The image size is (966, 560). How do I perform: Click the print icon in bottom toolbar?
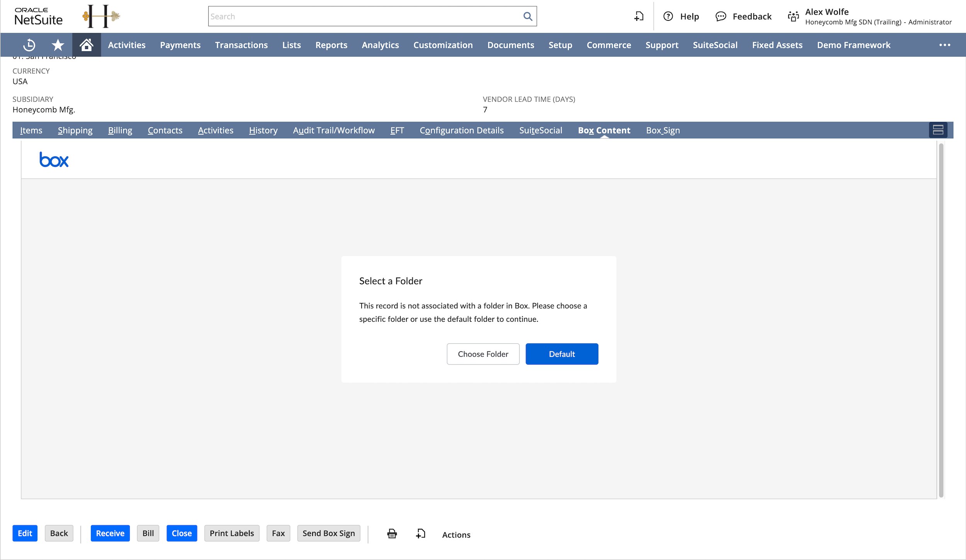(x=392, y=534)
